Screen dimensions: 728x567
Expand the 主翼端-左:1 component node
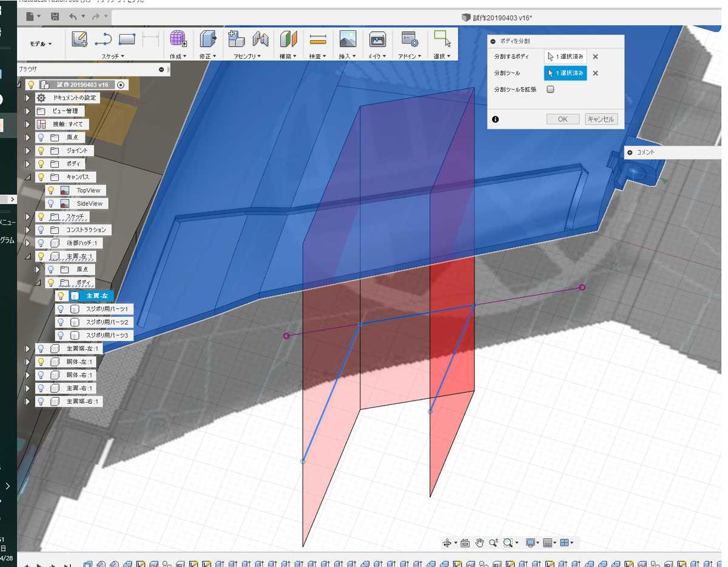27,349
